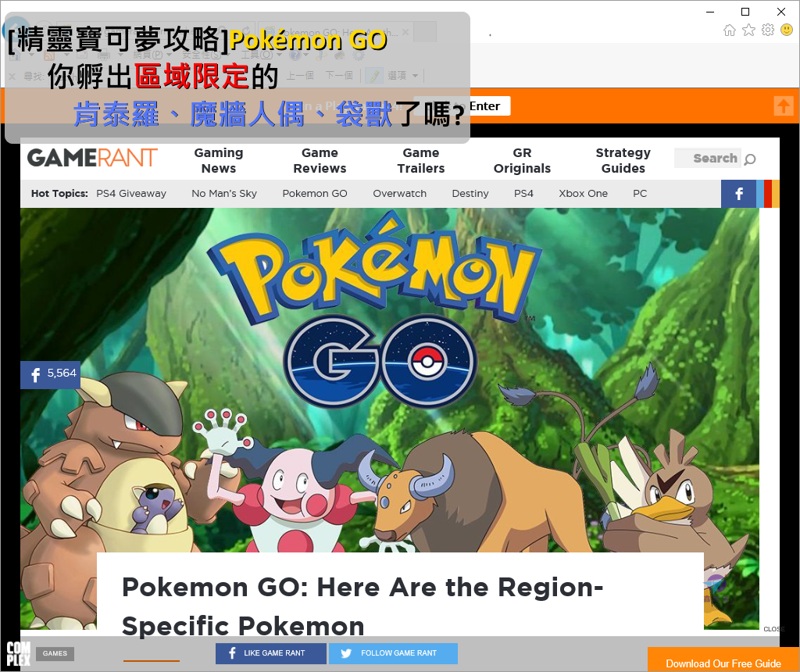Screen dimensions: 800x672
Task: Click the blue Facebook square icon
Action: 738,194
